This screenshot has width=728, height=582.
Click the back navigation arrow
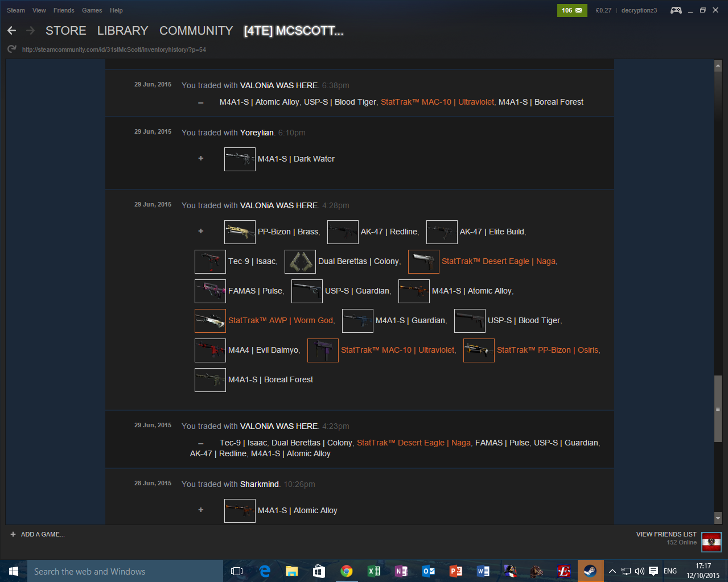[x=11, y=31]
